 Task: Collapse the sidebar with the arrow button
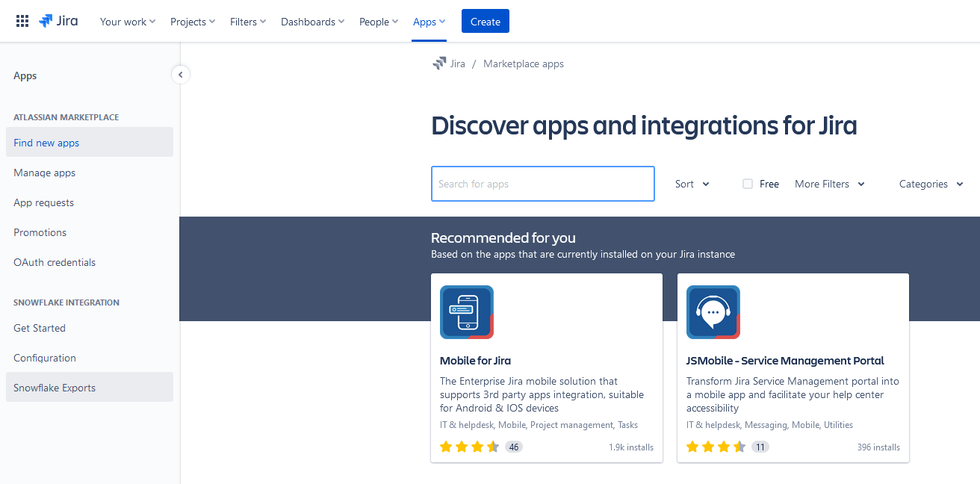tap(180, 75)
